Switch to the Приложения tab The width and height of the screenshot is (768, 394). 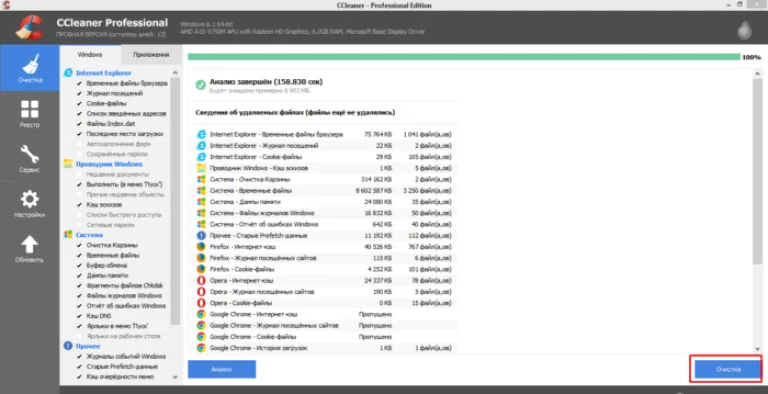click(151, 54)
